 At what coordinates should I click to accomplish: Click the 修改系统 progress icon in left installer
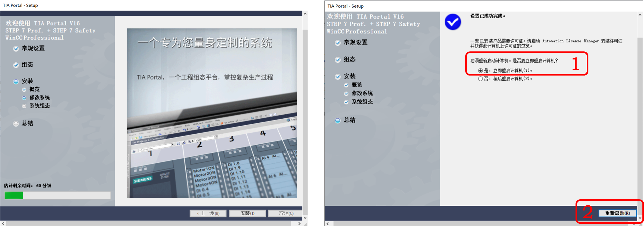pos(24,98)
